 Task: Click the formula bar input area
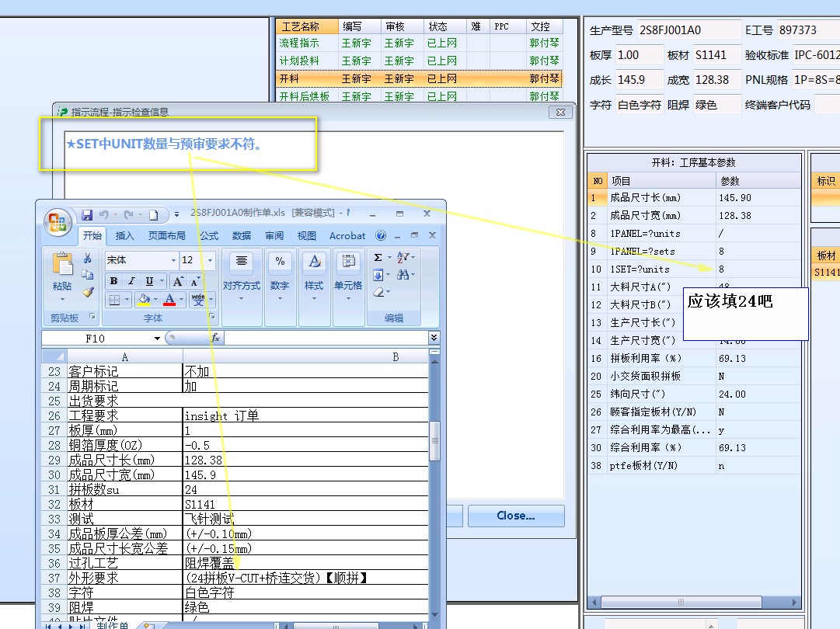(327, 338)
